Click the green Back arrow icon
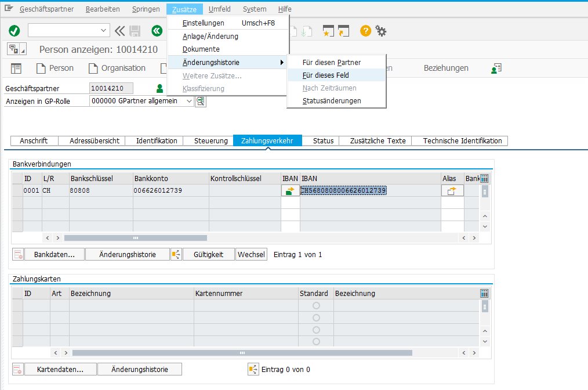588x390 pixels. (x=157, y=31)
